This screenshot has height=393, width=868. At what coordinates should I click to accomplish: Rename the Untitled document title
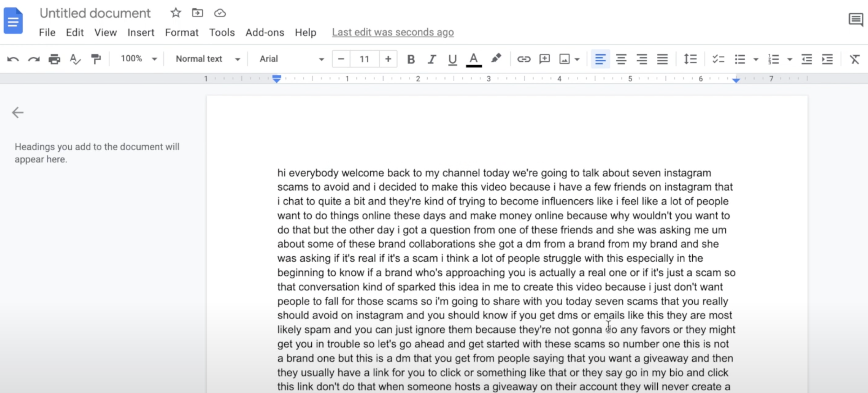(x=95, y=13)
